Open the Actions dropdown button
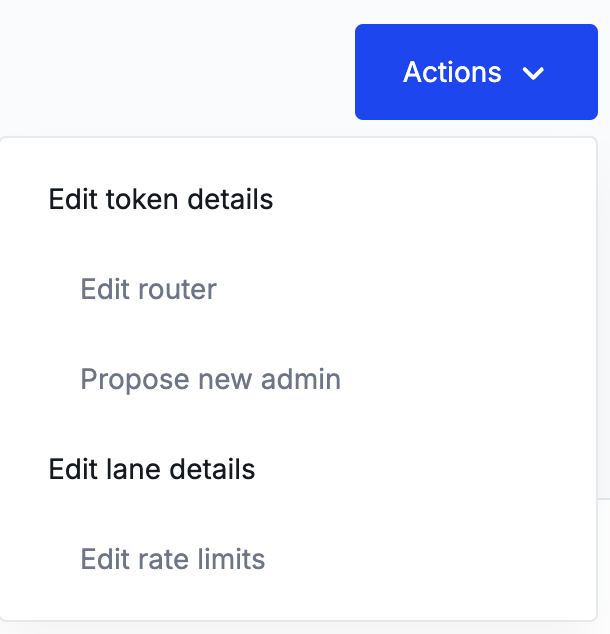The height and width of the screenshot is (634, 610). pyautogui.click(x=476, y=72)
